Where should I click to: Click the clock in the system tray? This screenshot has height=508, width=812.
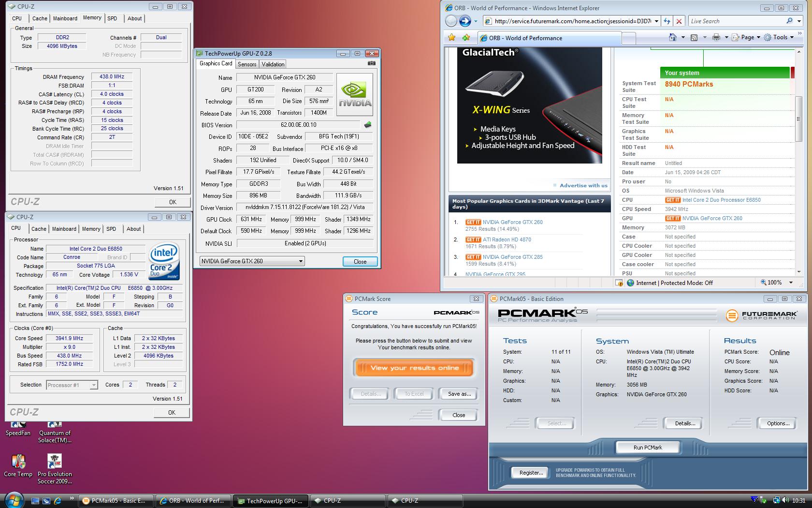tap(799, 500)
